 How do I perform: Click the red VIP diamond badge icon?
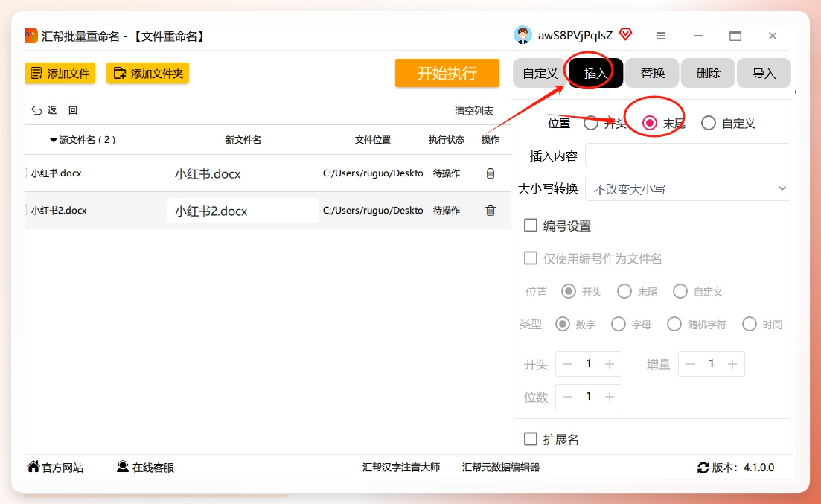tap(625, 34)
